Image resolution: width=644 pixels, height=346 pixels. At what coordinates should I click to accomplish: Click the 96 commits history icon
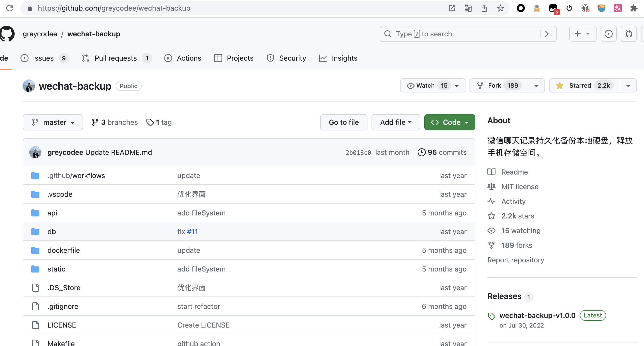click(421, 152)
